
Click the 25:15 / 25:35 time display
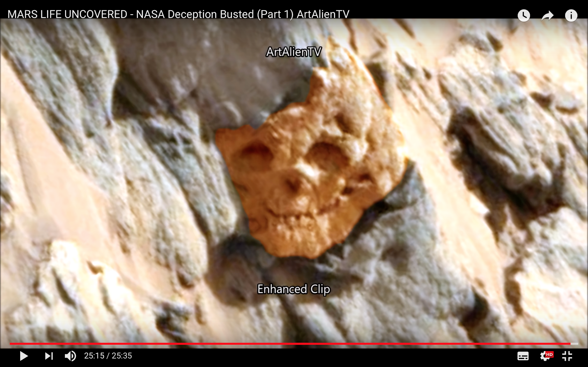coord(108,356)
